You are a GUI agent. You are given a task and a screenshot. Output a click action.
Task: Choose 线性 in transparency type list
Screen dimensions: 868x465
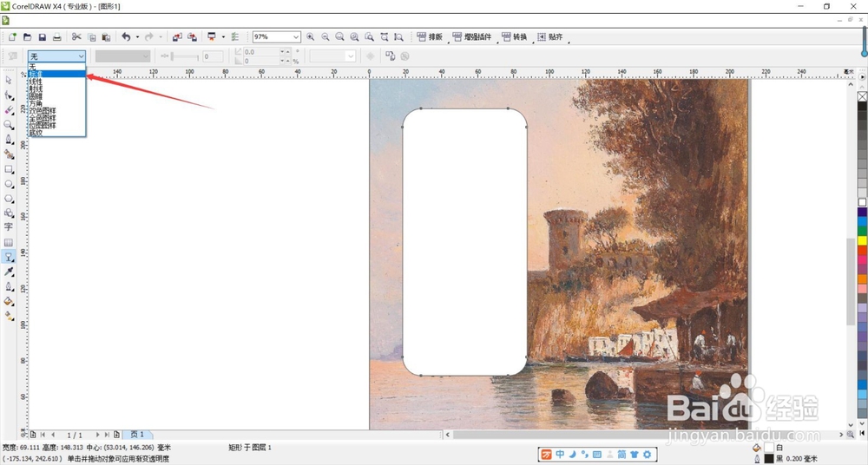(x=57, y=82)
